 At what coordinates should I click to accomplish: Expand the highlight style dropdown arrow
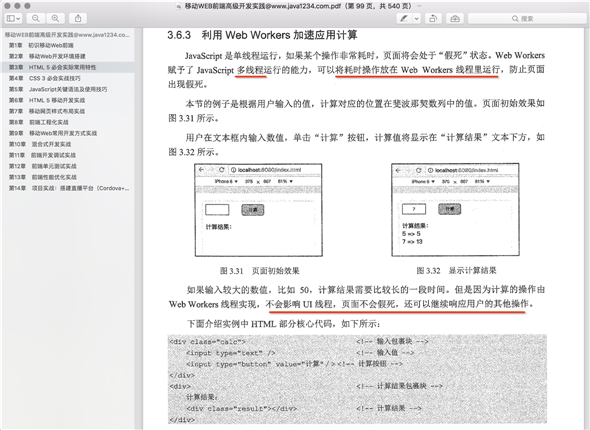tap(417, 18)
